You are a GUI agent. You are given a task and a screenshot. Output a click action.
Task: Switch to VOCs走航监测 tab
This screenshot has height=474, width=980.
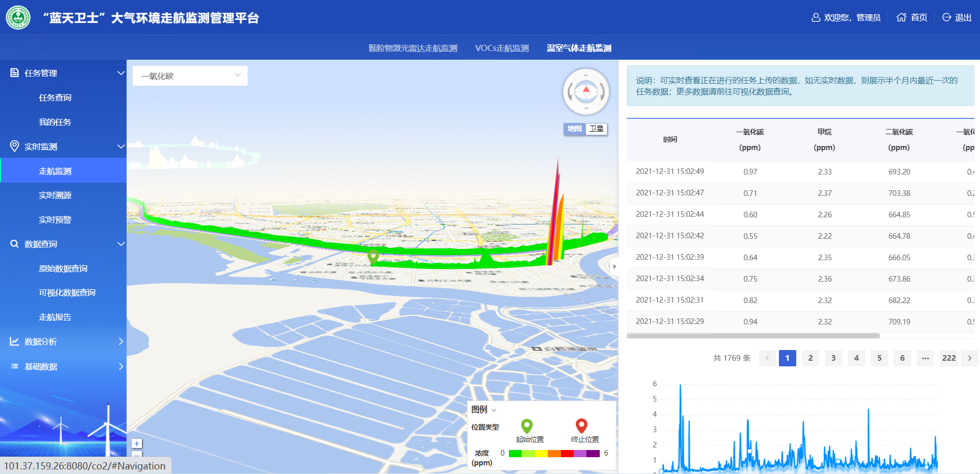tap(502, 48)
